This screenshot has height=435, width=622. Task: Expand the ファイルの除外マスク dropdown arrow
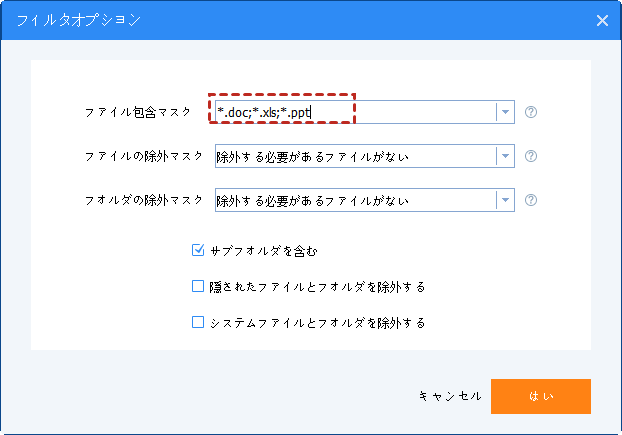pyautogui.click(x=506, y=156)
